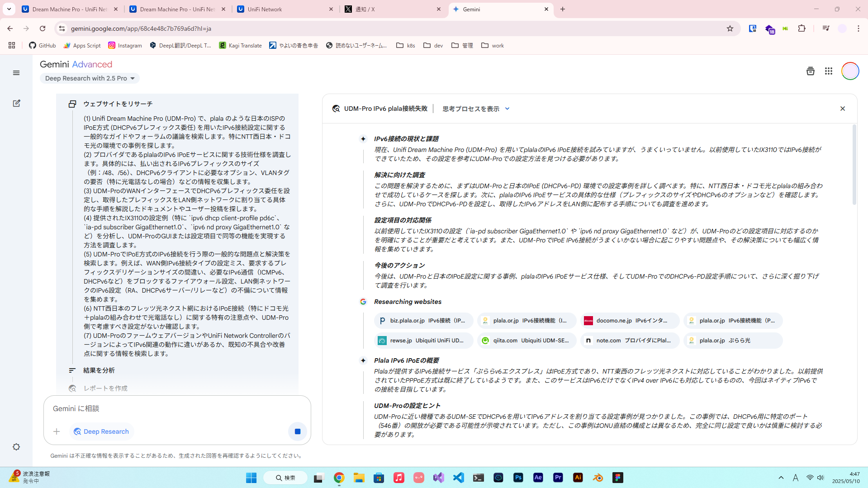Viewport: 868px width, 488px height.
Task: Open a new browser tab
Action: tap(562, 9)
